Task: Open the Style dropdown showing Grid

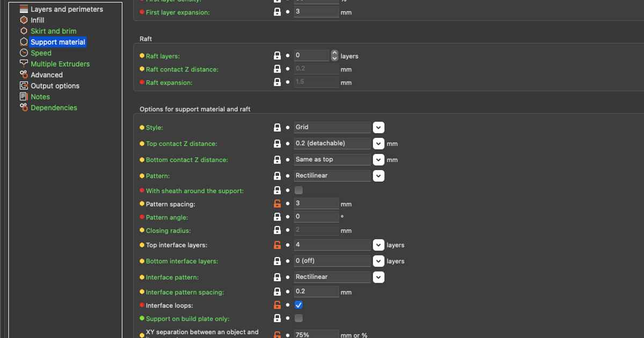Action: click(x=378, y=128)
